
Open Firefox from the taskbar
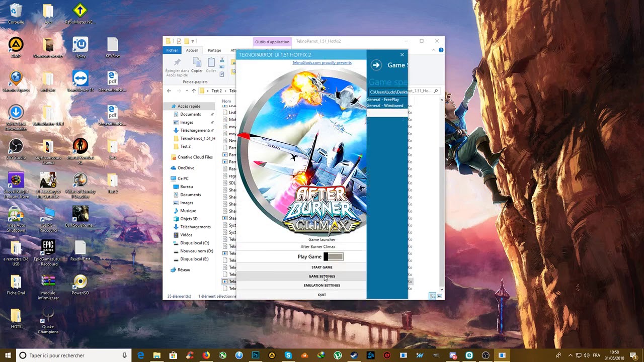pyautogui.click(x=206, y=355)
